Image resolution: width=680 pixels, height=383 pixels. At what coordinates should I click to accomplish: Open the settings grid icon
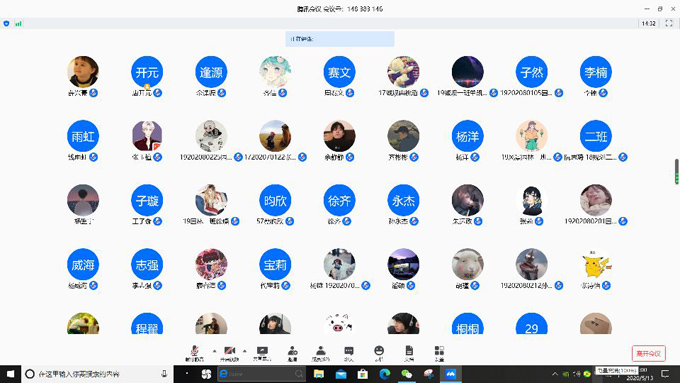click(x=439, y=353)
